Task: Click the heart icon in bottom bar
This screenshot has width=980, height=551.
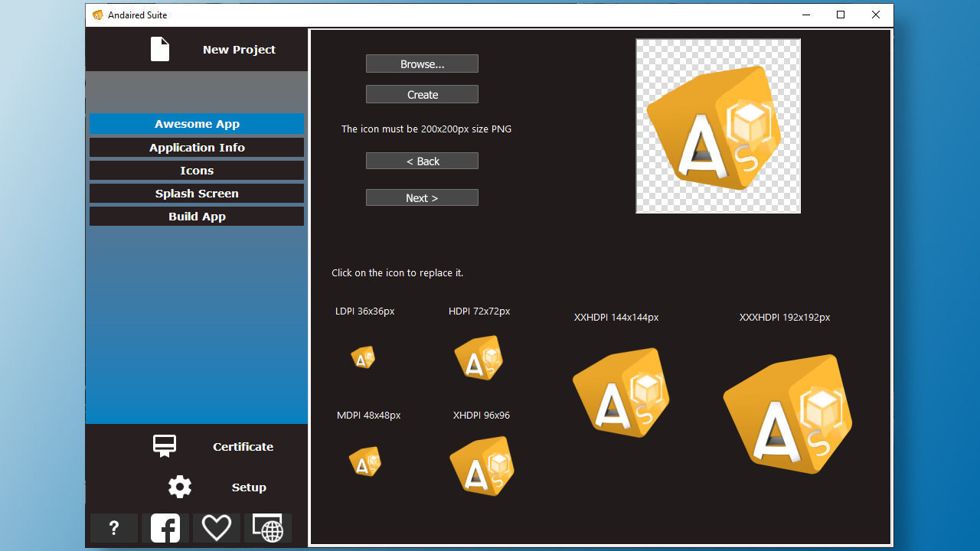Action: [x=217, y=528]
